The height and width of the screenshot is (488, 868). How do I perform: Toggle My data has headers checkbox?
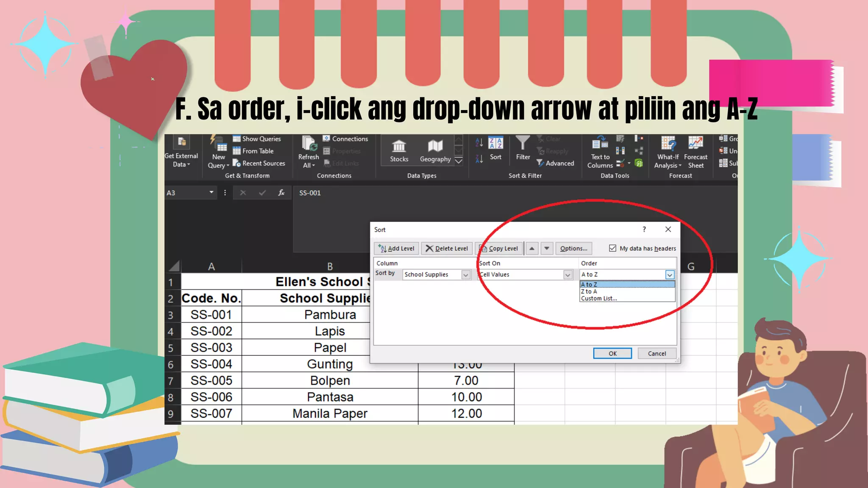612,248
